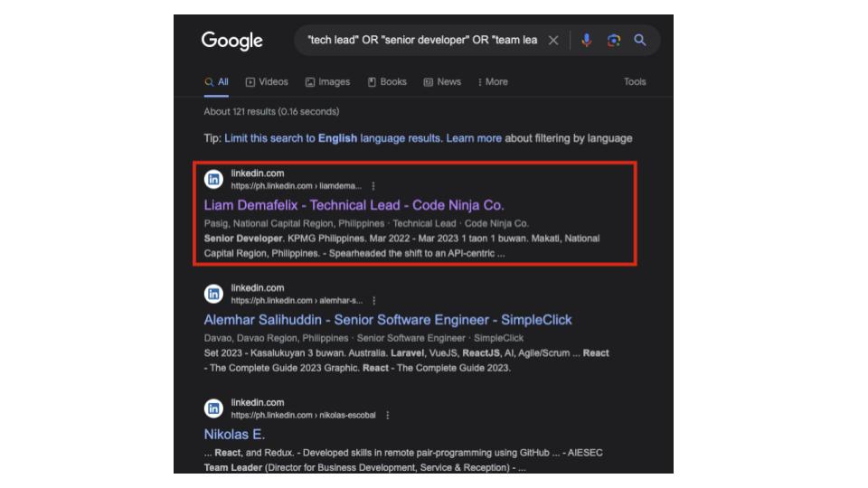Open three-dot options for Nikolas E. result
This screenshot has width=868, height=488.
[x=387, y=416]
